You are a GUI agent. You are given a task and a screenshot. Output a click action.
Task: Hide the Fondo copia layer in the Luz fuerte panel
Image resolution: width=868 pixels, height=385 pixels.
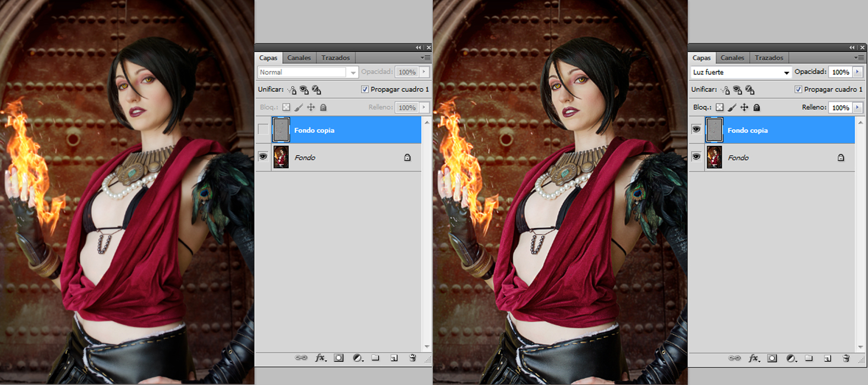[x=696, y=130]
